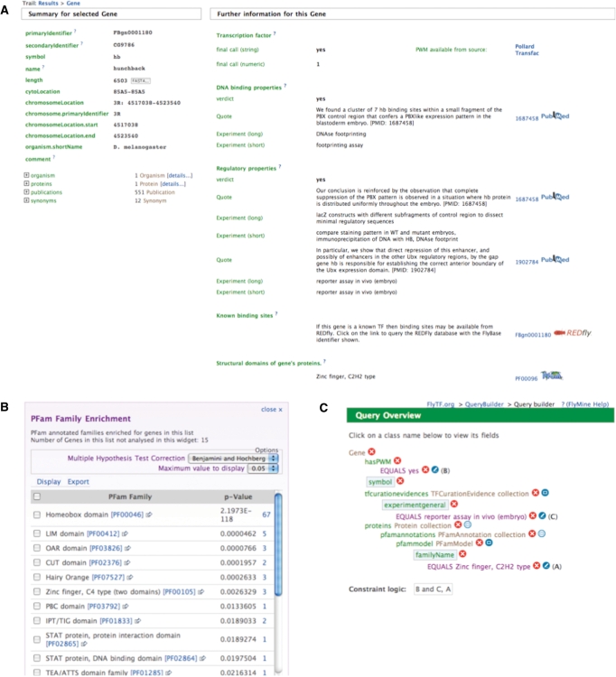This screenshot has width=616, height=677.
Task: Open the Maximum value to display dropdown
Action: (260, 468)
